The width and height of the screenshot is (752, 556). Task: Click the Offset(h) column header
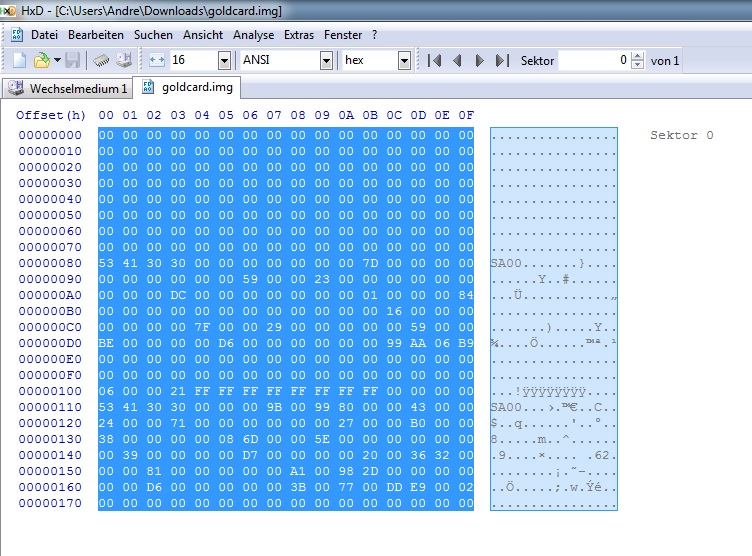click(51, 115)
